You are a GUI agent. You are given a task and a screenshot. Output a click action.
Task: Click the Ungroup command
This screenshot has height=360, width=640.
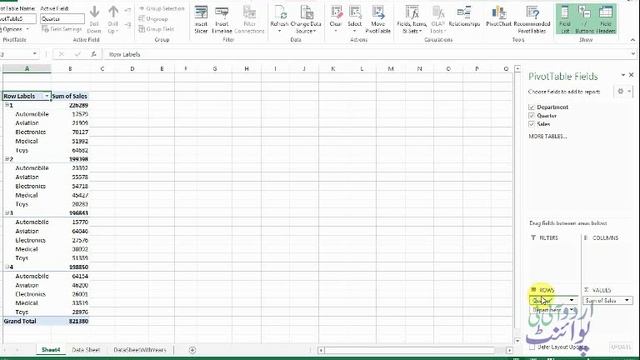pyautogui.click(x=153, y=19)
